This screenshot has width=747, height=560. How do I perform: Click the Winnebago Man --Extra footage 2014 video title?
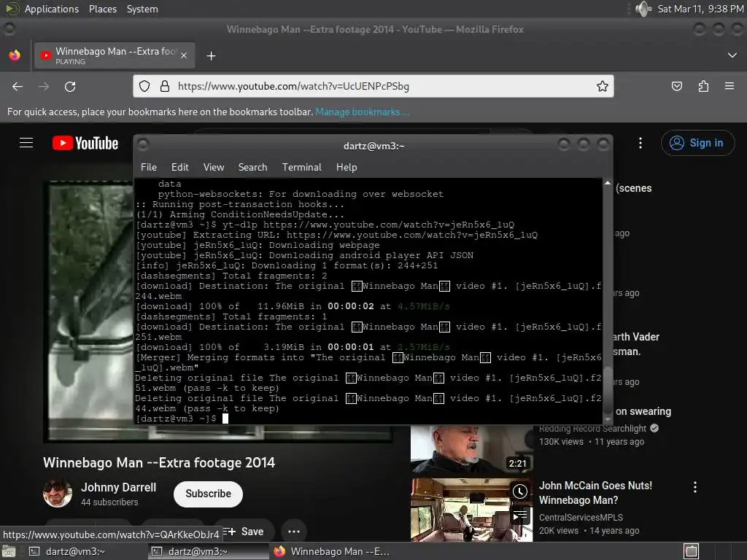pyautogui.click(x=158, y=462)
